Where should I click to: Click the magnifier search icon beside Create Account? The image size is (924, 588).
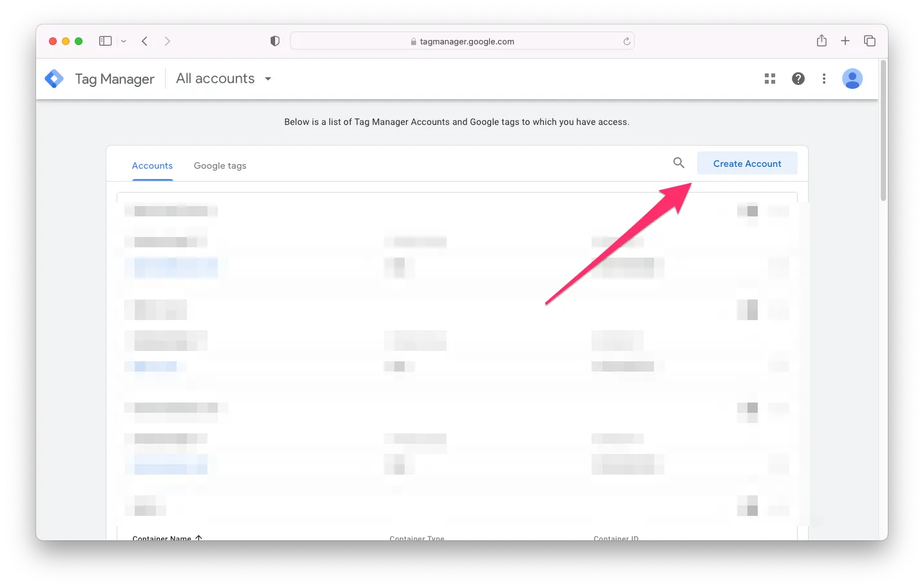[679, 163]
